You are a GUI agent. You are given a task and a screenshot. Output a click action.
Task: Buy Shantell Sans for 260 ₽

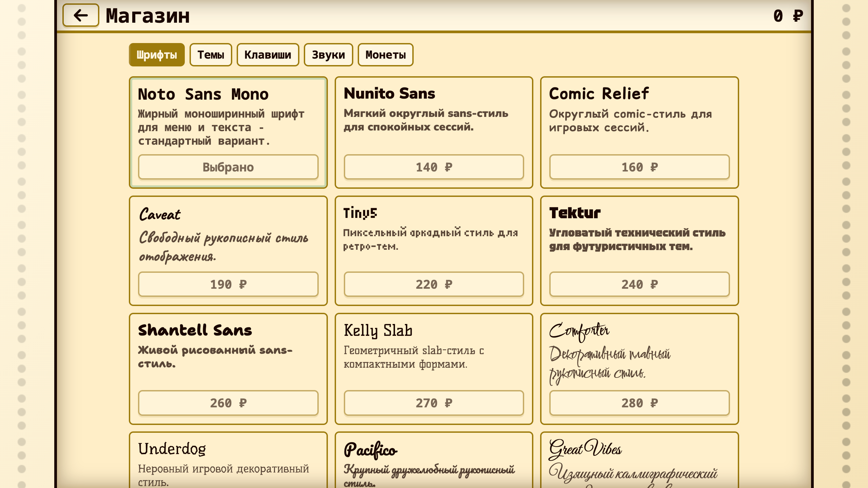[228, 403]
